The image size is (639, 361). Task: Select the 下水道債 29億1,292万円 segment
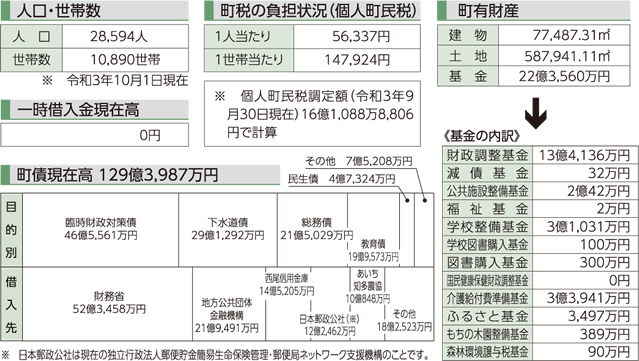(x=228, y=230)
